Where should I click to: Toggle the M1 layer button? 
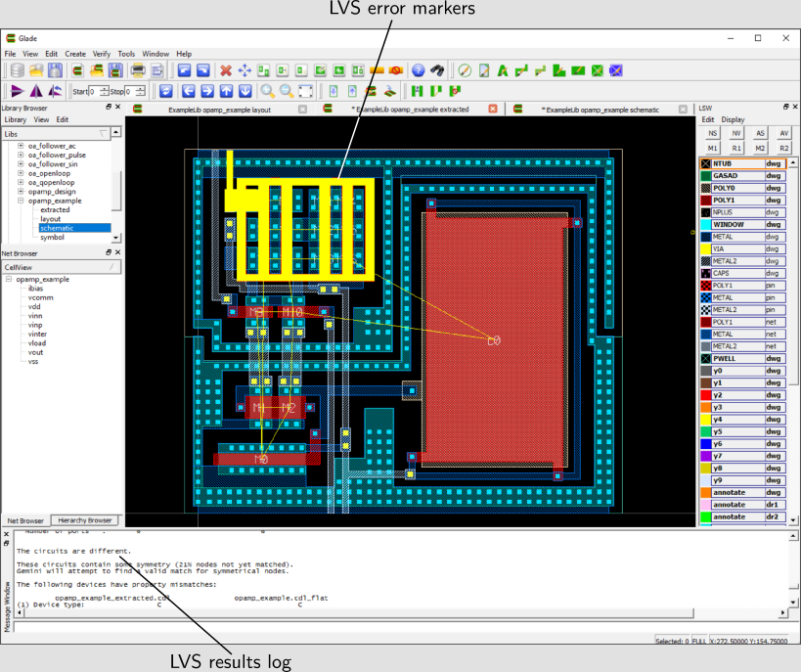(x=713, y=148)
